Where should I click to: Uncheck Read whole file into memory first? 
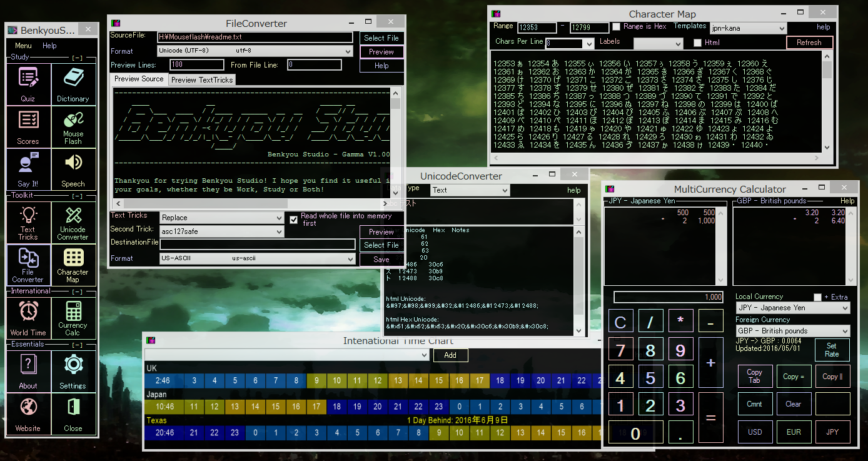[x=294, y=219]
